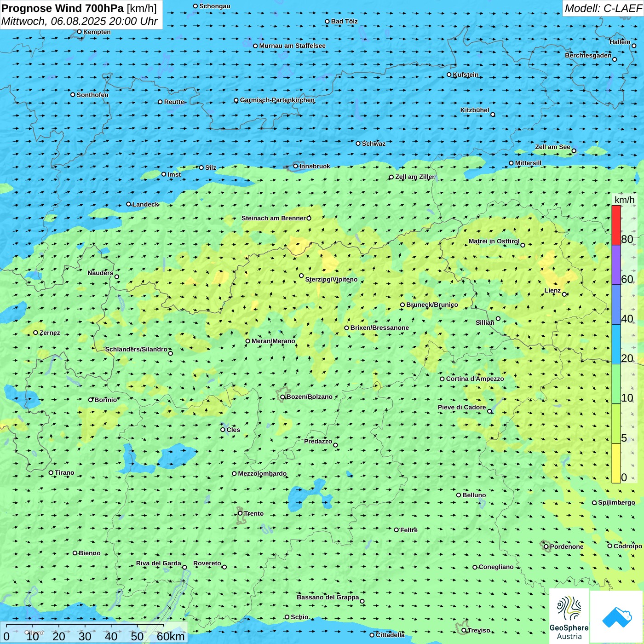Screen dimensions: 644x644
Task: Click the Kitzbühel city label
Action: (x=475, y=110)
